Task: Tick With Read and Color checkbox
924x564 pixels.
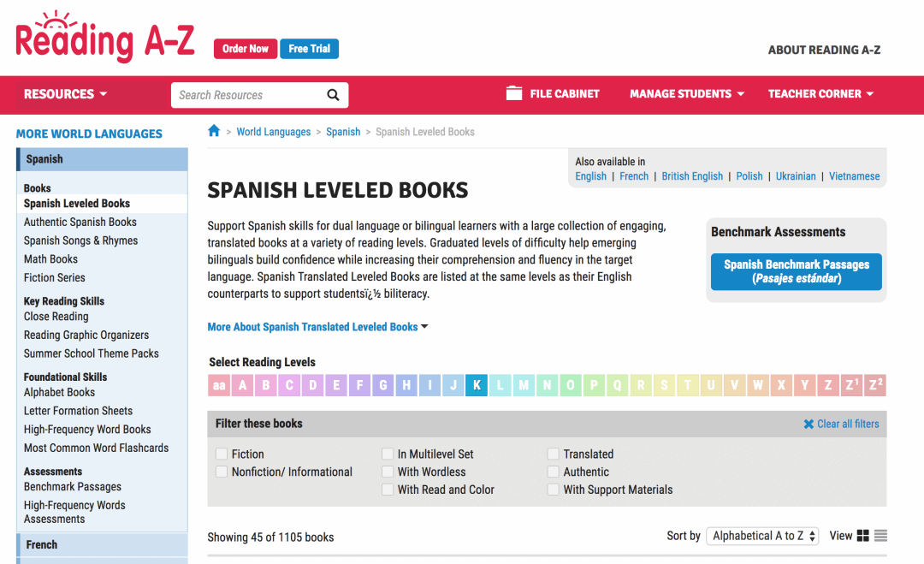Action: (388, 490)
